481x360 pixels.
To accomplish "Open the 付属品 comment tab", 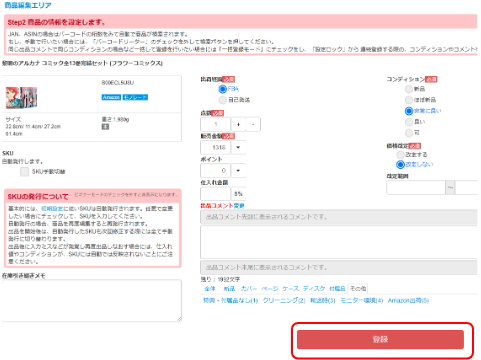I will [337, 289].
